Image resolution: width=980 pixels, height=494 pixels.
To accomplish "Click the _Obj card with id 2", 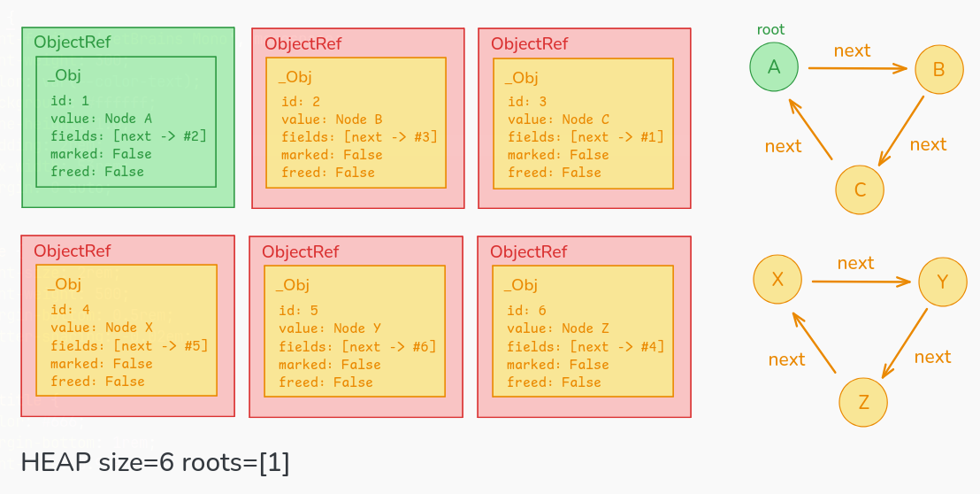I will [356, 122].
